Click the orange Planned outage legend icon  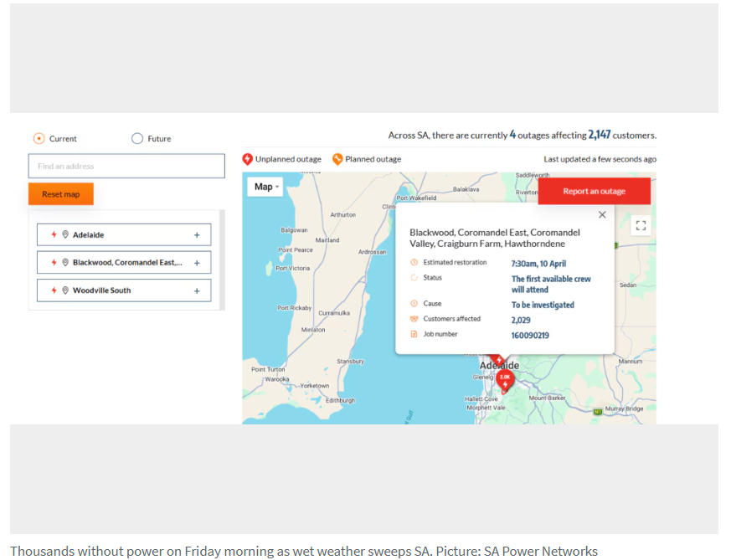point(337,159)
